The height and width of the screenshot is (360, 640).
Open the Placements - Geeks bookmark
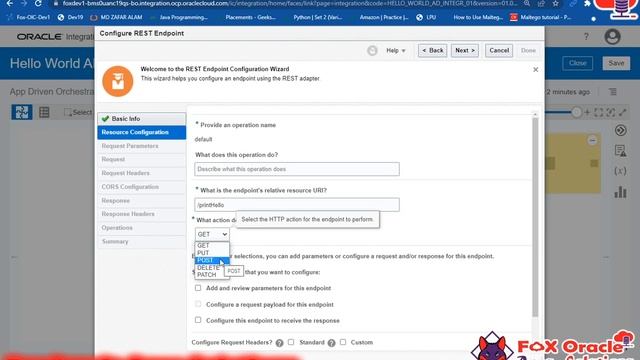[x=250, y=18]
